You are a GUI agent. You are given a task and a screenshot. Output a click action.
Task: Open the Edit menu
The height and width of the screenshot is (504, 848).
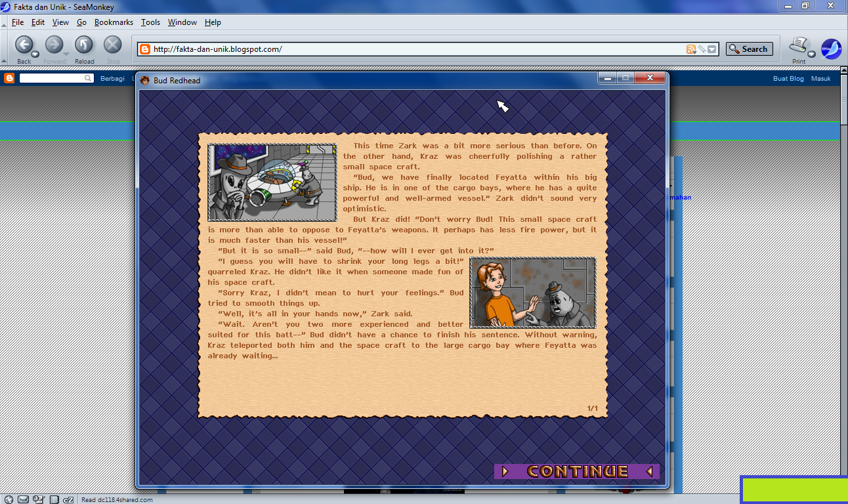pyautogui.click(x=38, y=22)
